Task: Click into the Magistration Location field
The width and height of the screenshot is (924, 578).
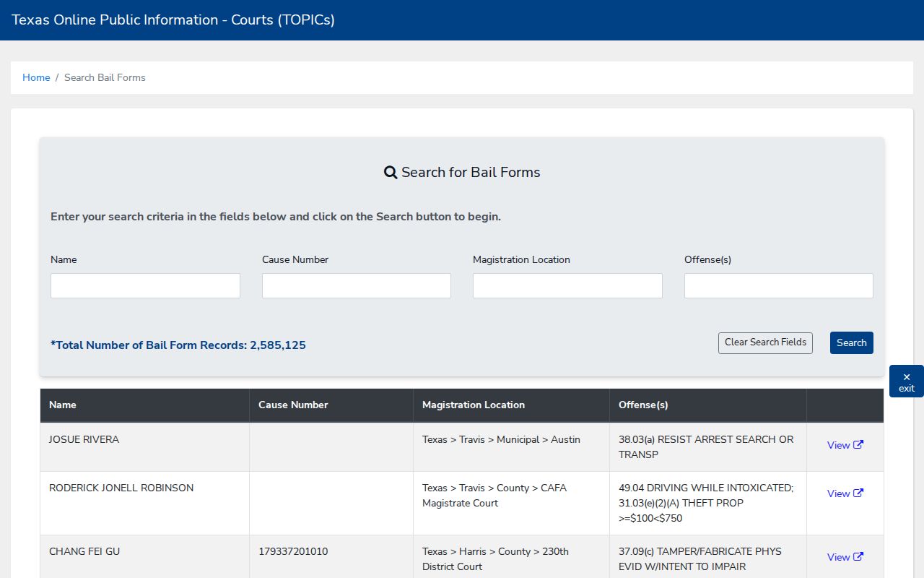Action: [567, 285]
